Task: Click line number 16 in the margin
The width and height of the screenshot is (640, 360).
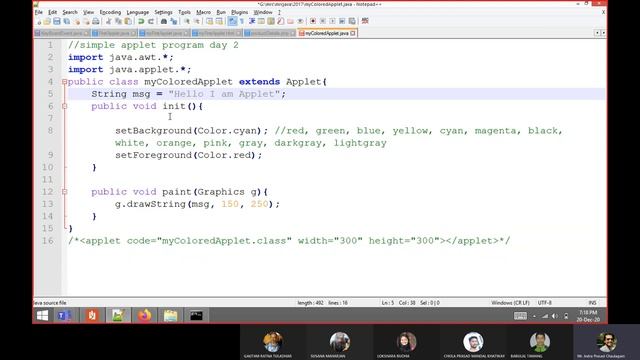Action: 48,241
